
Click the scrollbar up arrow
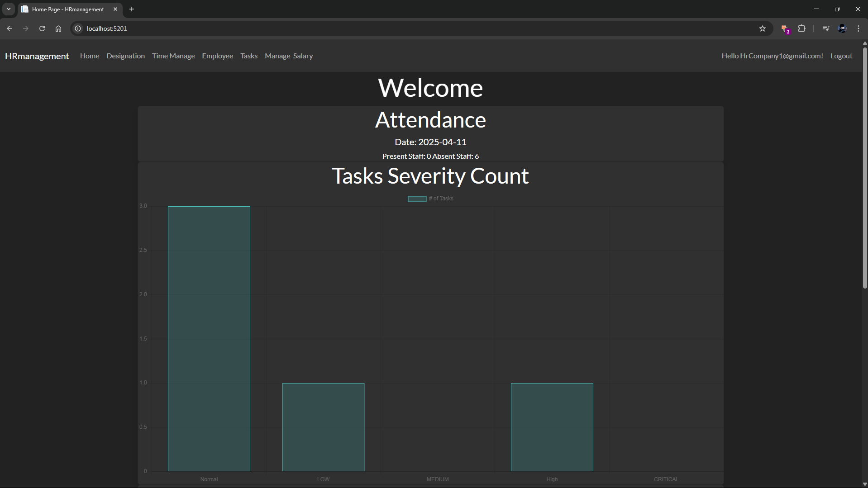pos(865,43)
